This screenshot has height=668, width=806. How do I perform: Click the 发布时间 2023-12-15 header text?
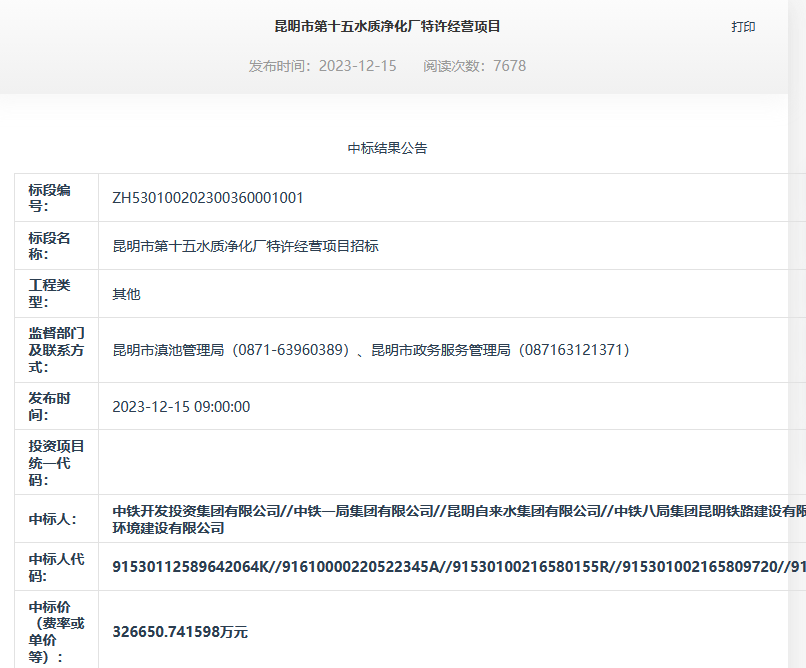322,66
